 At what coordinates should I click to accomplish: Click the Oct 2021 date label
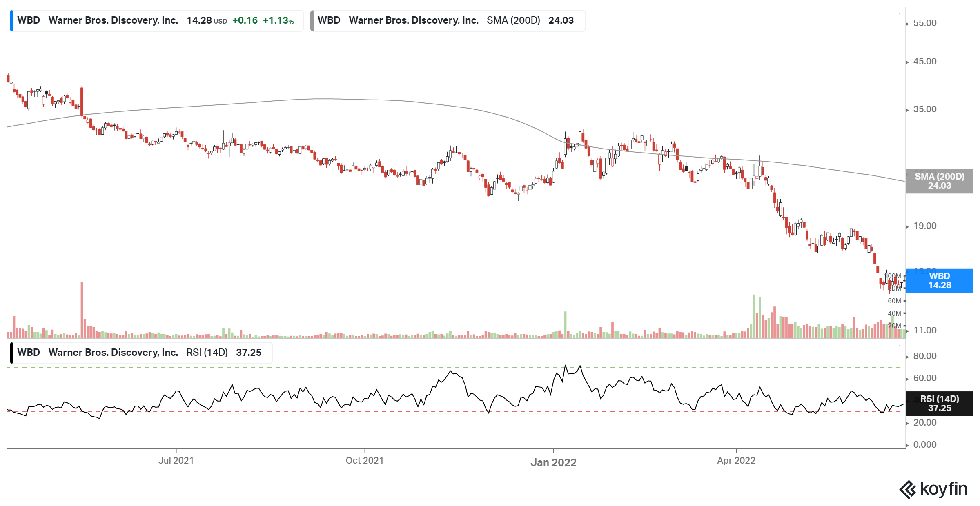pos(365,461)
